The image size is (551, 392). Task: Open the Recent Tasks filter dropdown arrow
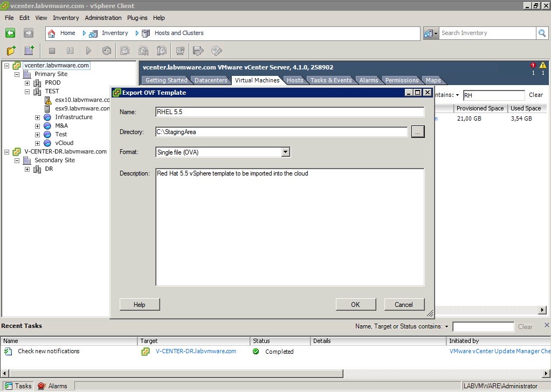(446, 326)
